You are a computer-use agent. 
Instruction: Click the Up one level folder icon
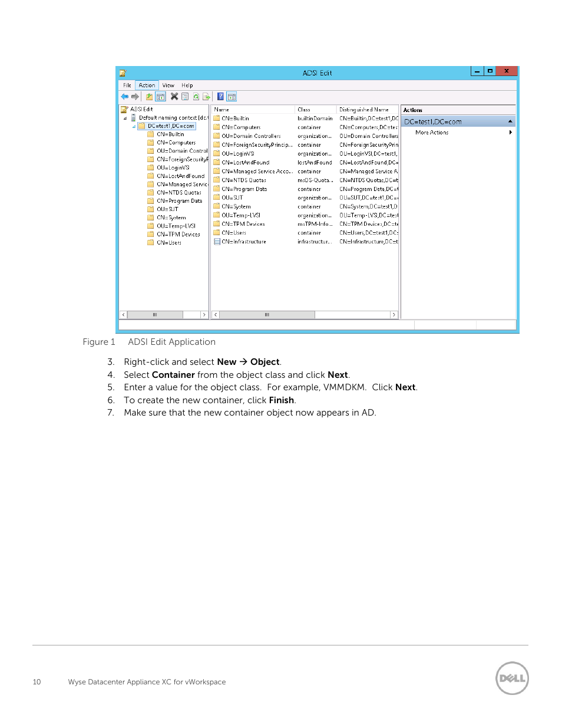(150, 97)
